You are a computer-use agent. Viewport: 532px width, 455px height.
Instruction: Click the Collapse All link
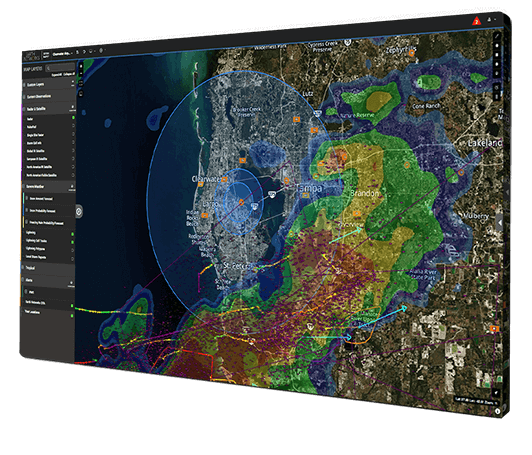click(x=69, y=74)
